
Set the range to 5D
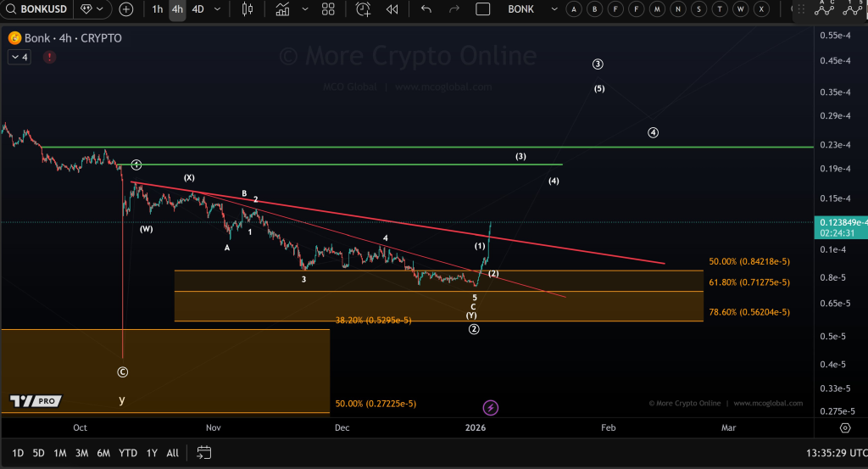point(38,453)
